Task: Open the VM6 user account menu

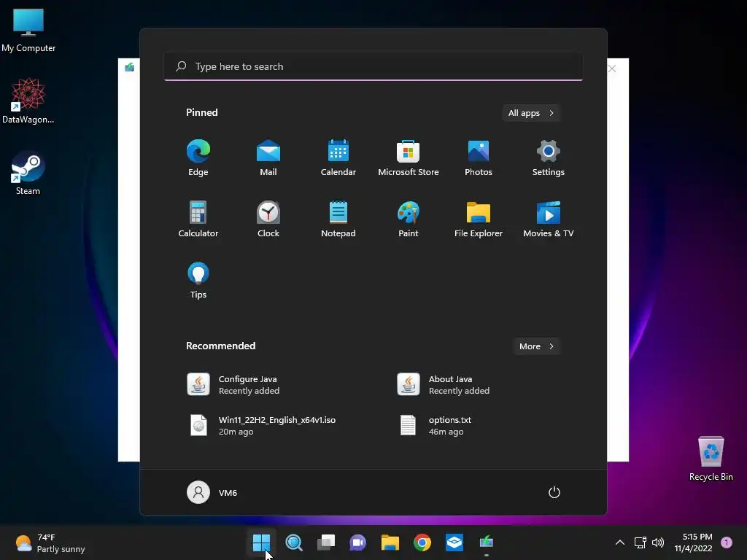Action: tap(212, 492)
